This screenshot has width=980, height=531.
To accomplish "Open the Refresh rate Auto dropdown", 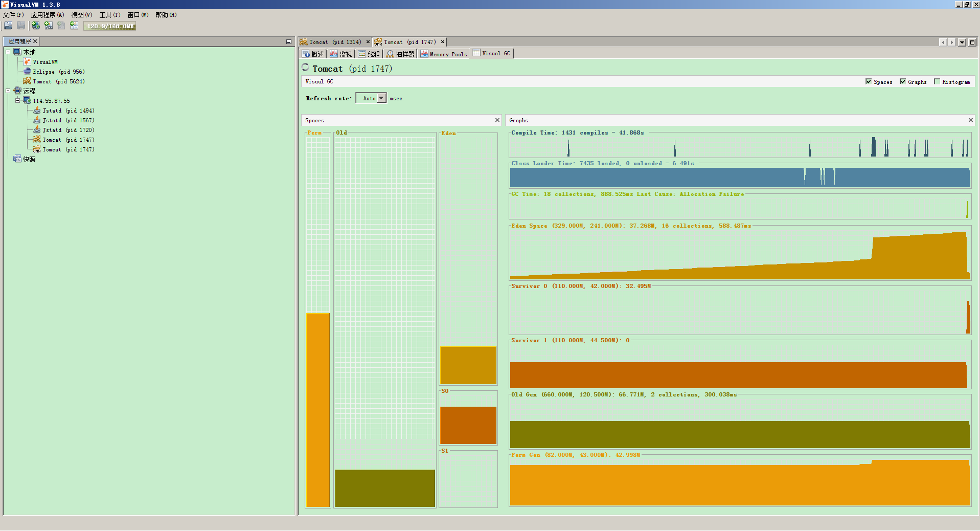I will (x=371, y=98).
